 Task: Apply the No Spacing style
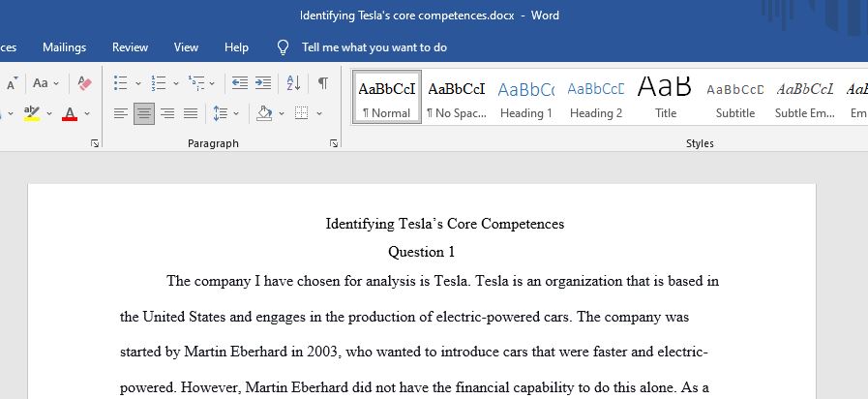[x=457, y=98]
